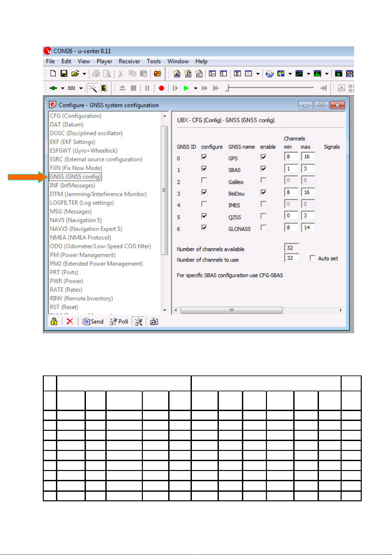Viewport: 392px width, 555px height.
Task: Open the sky view globe icon
Action: click(270, 73)
